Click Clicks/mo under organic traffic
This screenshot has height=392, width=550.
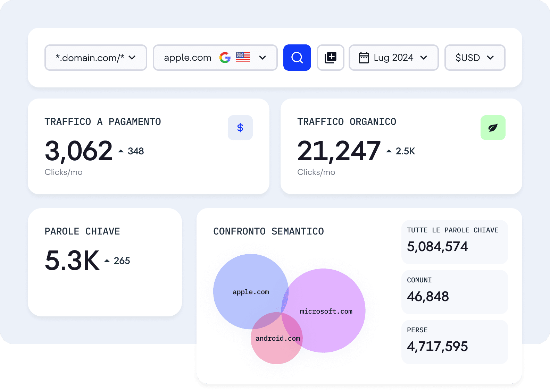click(316, 172)
